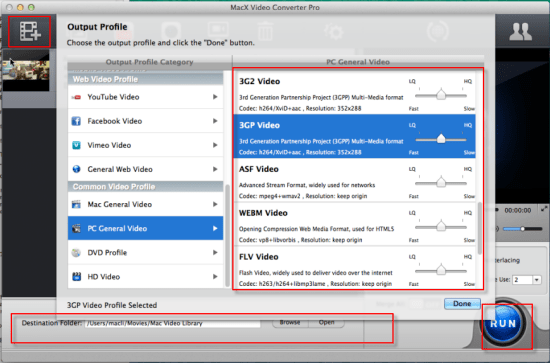Viewport: 550px width, 363px height.
Task: Adjust 3G2 Video quality slider
Action: (x=441, y=95)
